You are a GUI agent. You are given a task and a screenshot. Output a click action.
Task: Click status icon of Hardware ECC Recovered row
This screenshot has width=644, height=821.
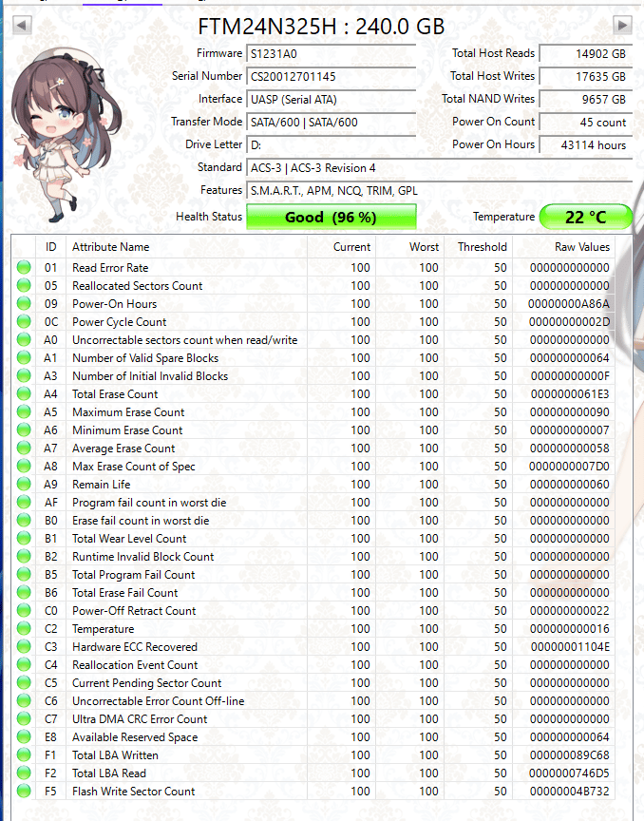pyautogui.click(x=24, y=647)
